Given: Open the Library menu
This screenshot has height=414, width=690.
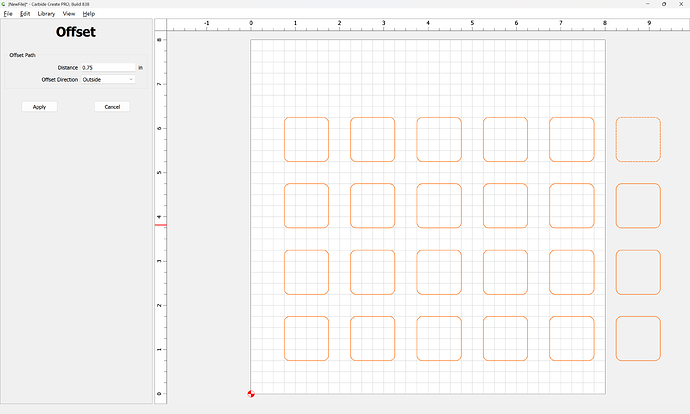Looking at the screenshot, I should (46, 14).
